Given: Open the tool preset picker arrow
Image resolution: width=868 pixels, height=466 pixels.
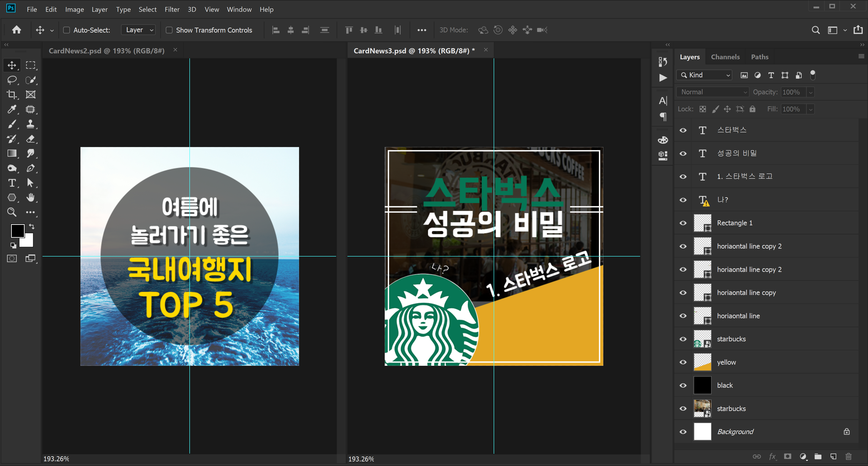Looking at the screenshot, I should [52, 30].
